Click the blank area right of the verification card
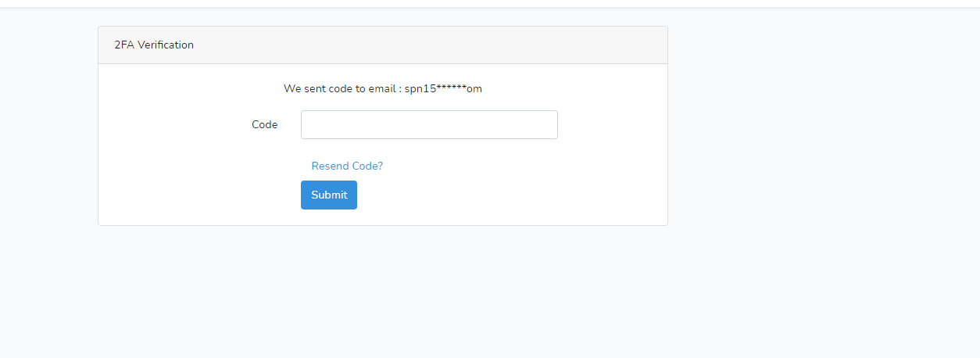The height and width of the screenshot is (358, 980). [x=821, y=125]
